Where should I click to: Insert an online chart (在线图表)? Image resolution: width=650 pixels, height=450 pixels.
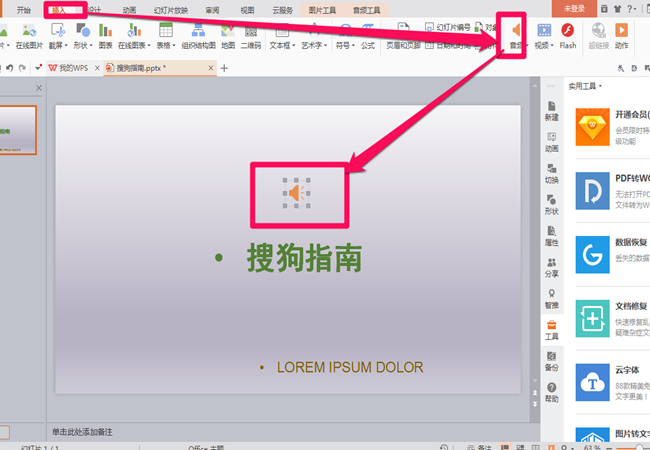tap(134, 36)
